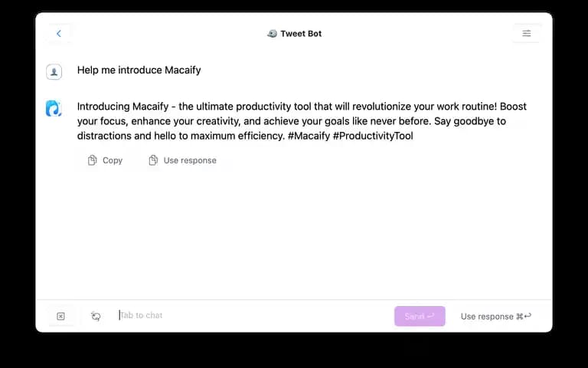Click the user avatar beside the prompt message
This screenshot has height=368, width=588.
click(54, 71)
